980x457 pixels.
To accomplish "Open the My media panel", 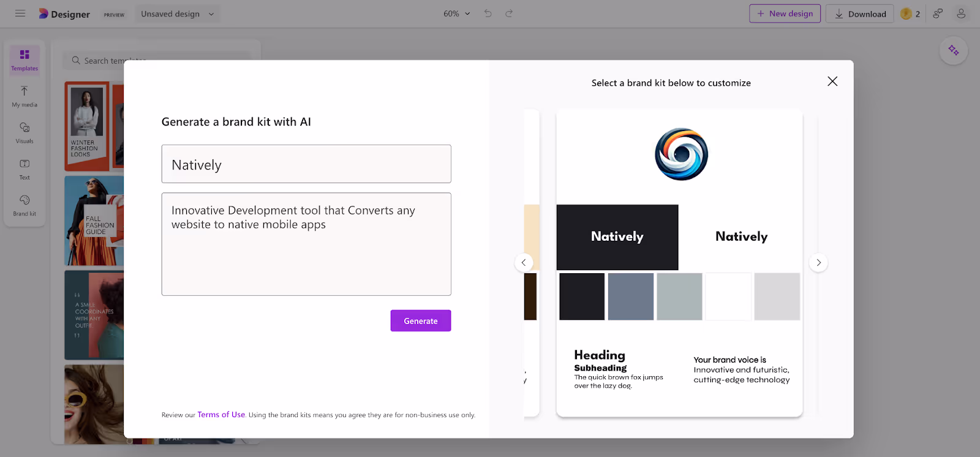I will coord(24,97).
